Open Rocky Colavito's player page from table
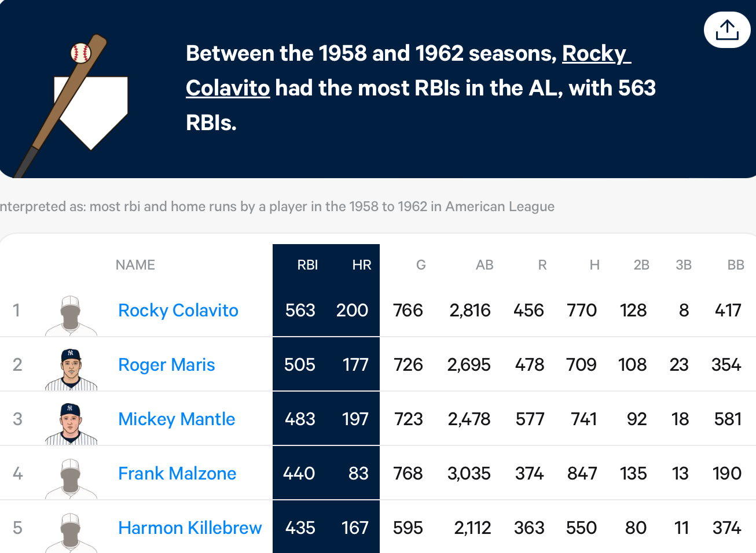The image size is (756, 553). click(178, 310)
